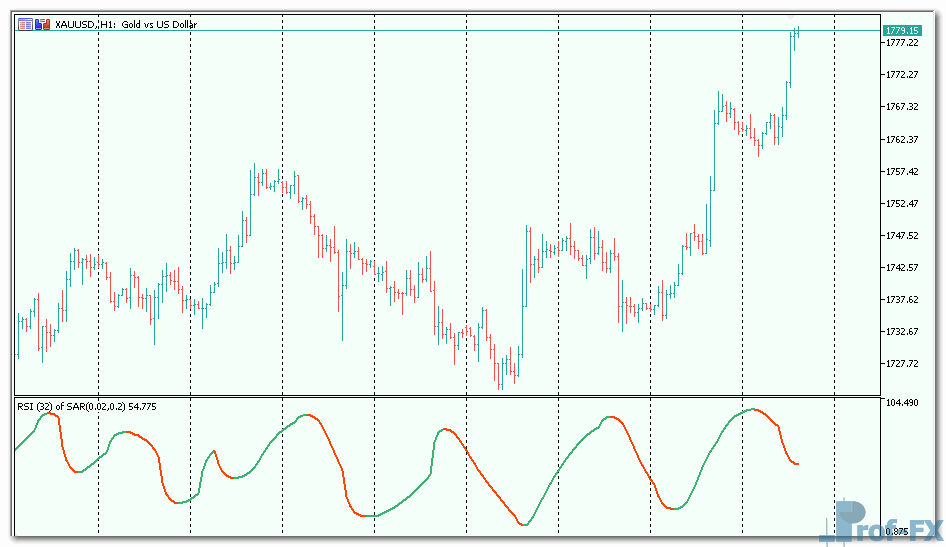Click the 0.875 indicator scale minimum
The width and height of the screenshot is (946, 547).
coord(897,531)
